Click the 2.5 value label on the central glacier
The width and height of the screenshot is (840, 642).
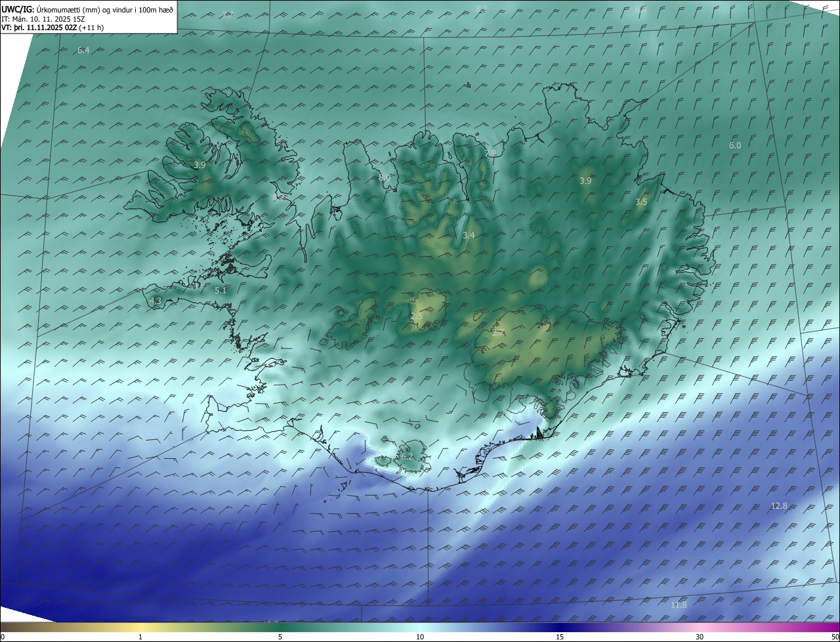(417, 316)
